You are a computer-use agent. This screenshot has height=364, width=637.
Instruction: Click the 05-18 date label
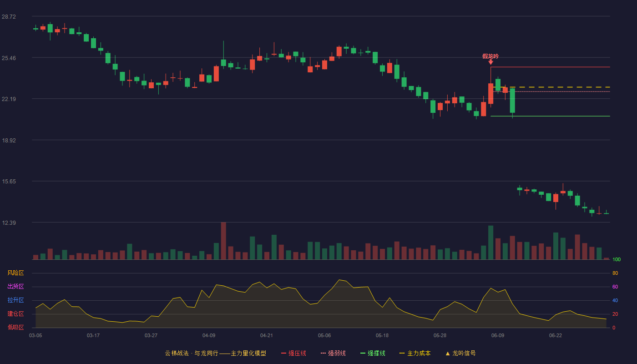[382, 335]
